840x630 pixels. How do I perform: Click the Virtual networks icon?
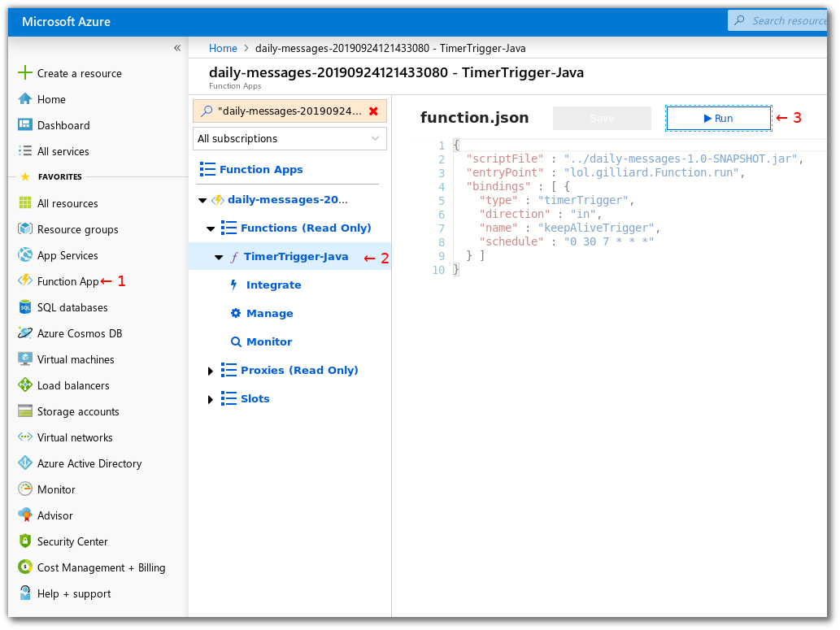(x=24, y=437)
